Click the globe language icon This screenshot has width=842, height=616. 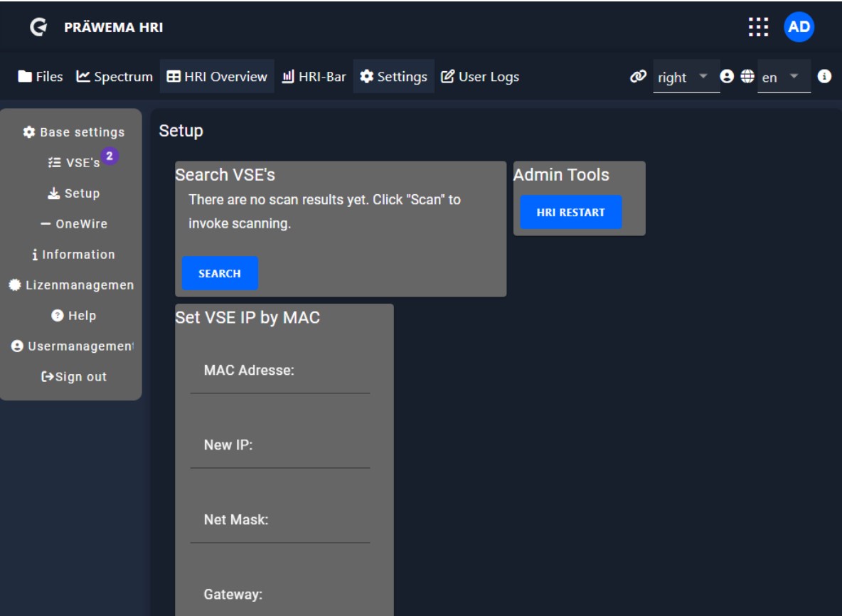pyautogui.click(x=747, y=76)
